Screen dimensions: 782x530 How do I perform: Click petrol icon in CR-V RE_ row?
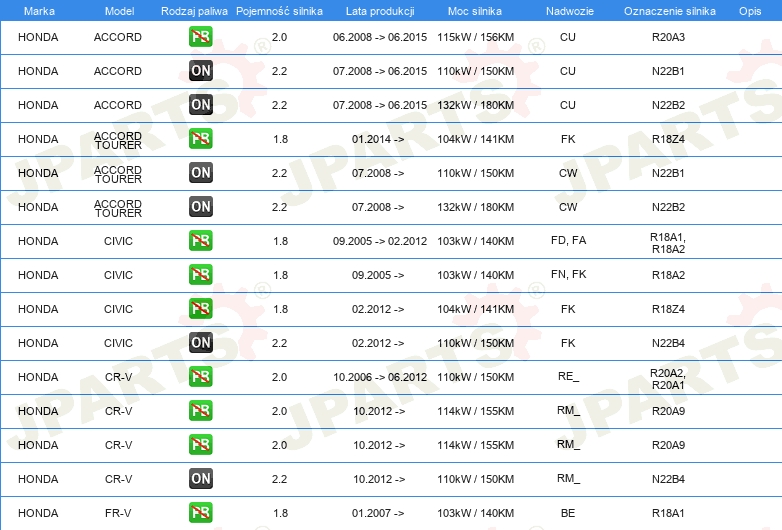[200, 376]
